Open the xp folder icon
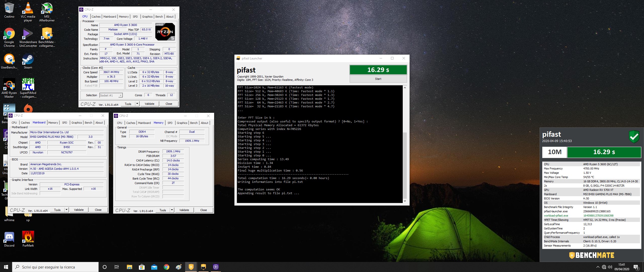This screenshot has width=644, height=272. pos(28,217)
